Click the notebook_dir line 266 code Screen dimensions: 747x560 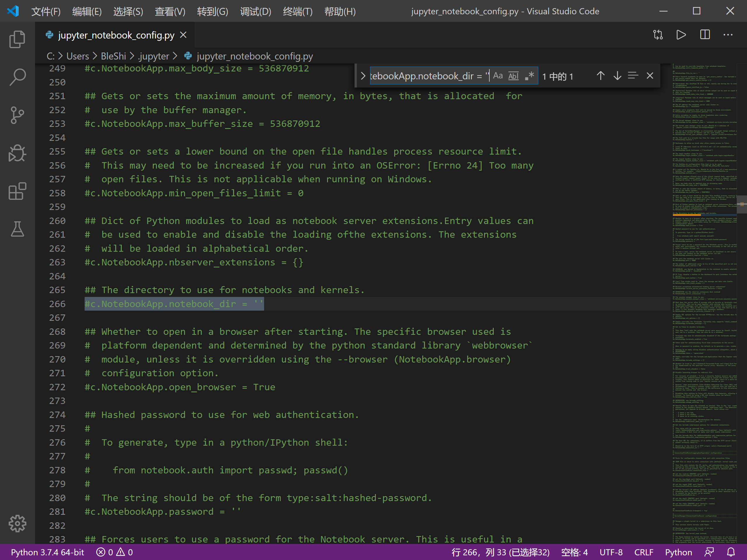(174, 304)
